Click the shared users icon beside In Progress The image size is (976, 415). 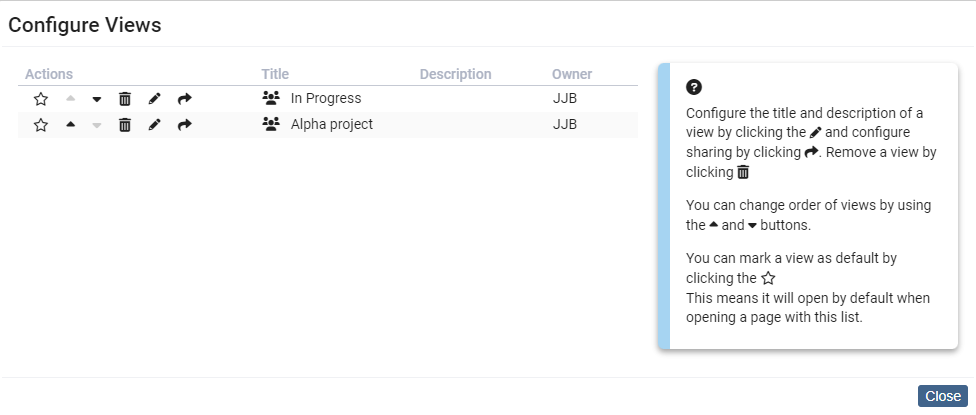click(x=270, y=98)
